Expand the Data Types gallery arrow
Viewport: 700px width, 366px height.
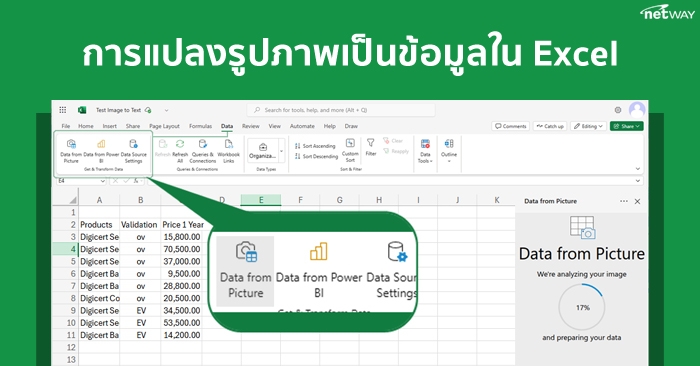pyautogui.click(x=281, y=151)
